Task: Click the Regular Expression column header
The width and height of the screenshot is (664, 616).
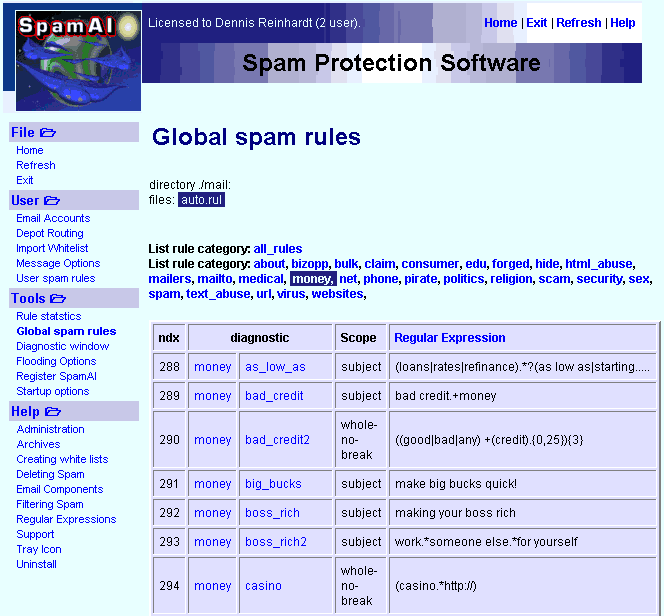Action: pyautogui.click(x=449, y=338)
